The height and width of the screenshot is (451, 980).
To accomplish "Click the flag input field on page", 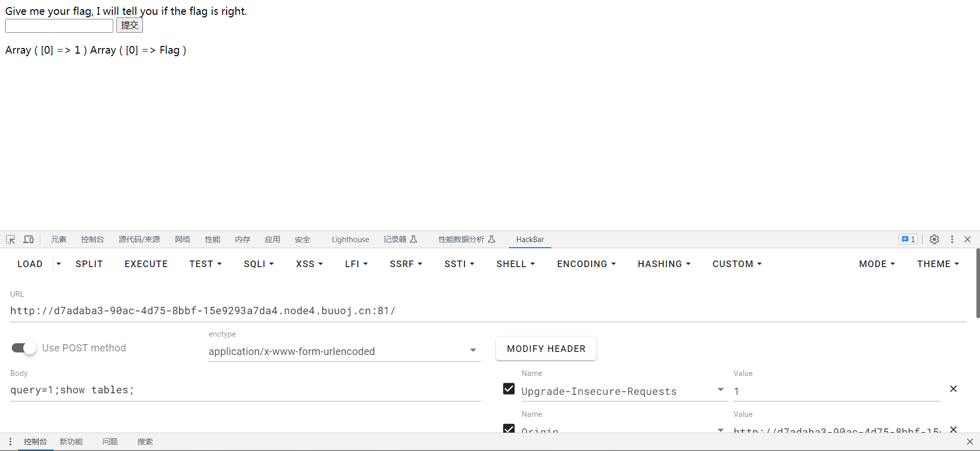I will click(x=59, y=26).
